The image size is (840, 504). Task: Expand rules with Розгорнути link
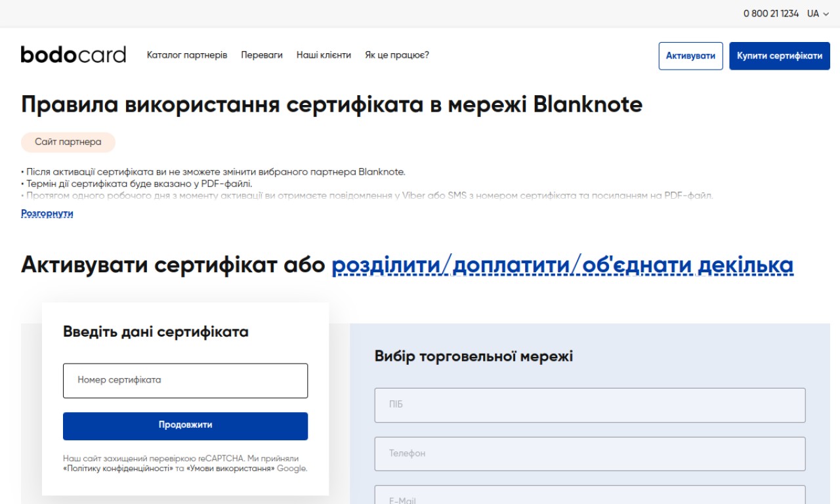click(x=47, y=213)
